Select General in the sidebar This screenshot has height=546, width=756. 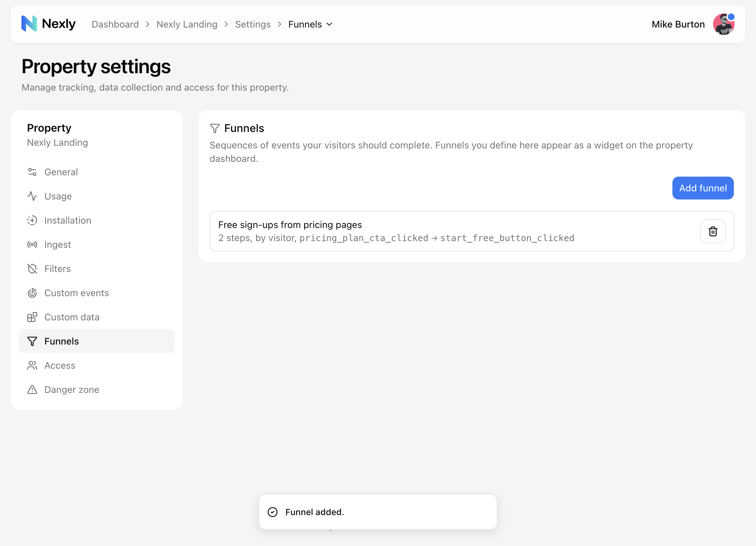(x=97, y=172)
